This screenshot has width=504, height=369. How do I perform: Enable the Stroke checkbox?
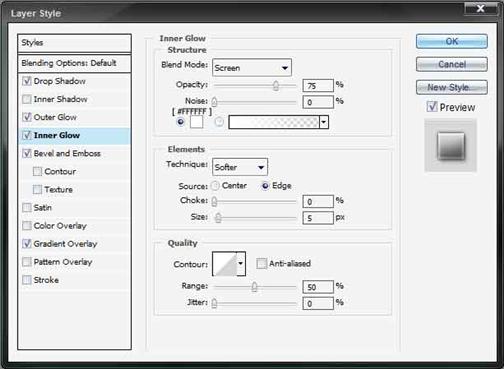click(x=27, y=280)
